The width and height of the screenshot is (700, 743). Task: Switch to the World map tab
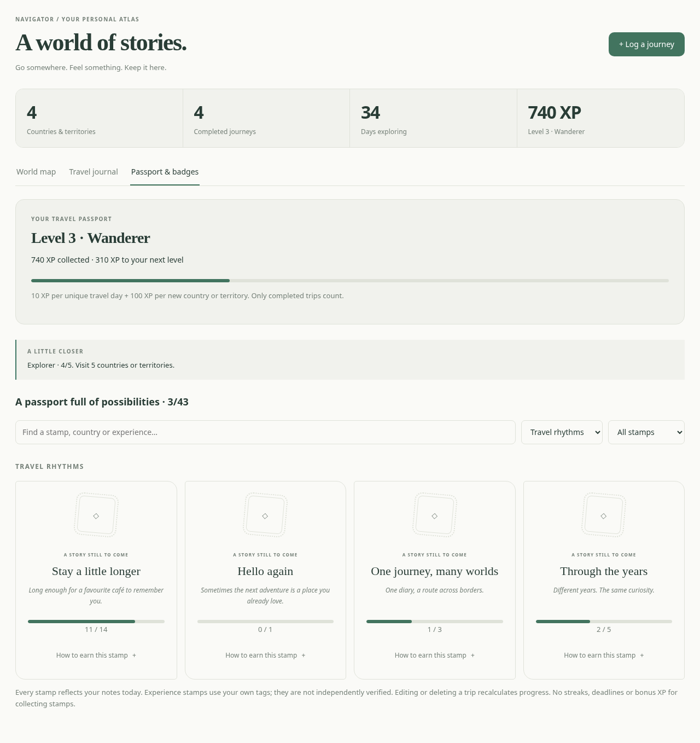36,172
